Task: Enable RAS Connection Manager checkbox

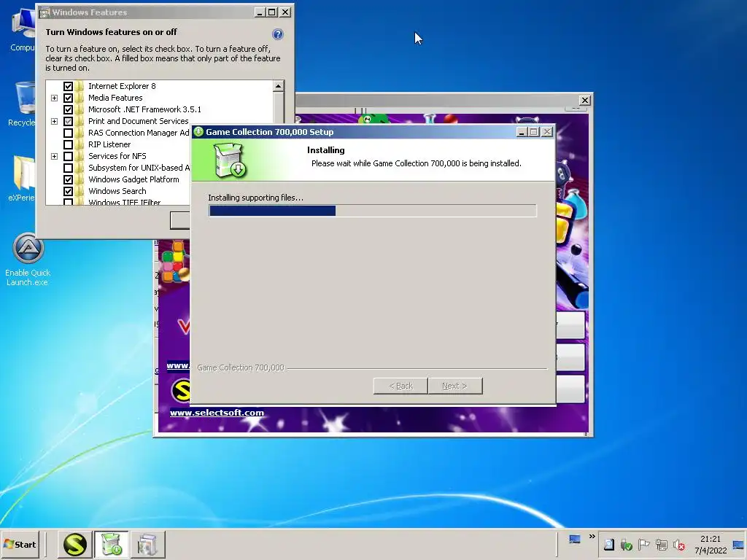Action: pos(68,133)
